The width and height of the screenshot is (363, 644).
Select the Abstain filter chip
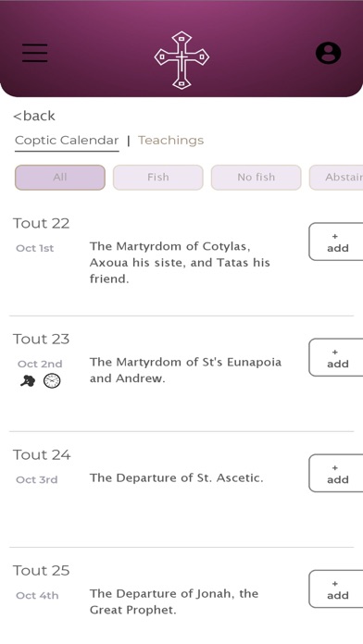coord(336,178)
